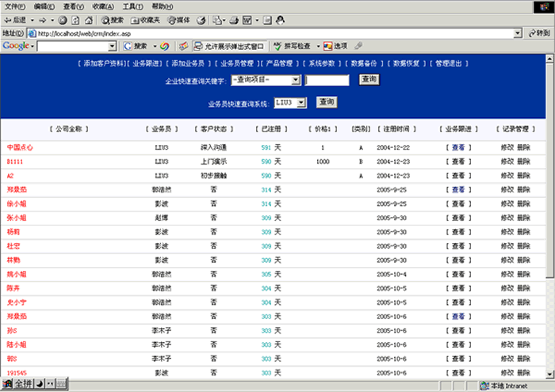Open the 帮助(H) menu

coord(162,6)
